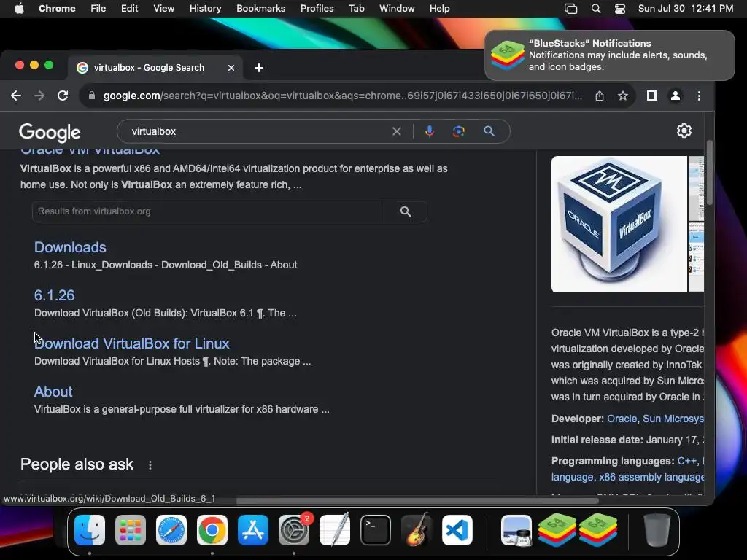747x560 pixels.
Task: Focus Results from virtualbox.org search field
Action: (208, 211)
